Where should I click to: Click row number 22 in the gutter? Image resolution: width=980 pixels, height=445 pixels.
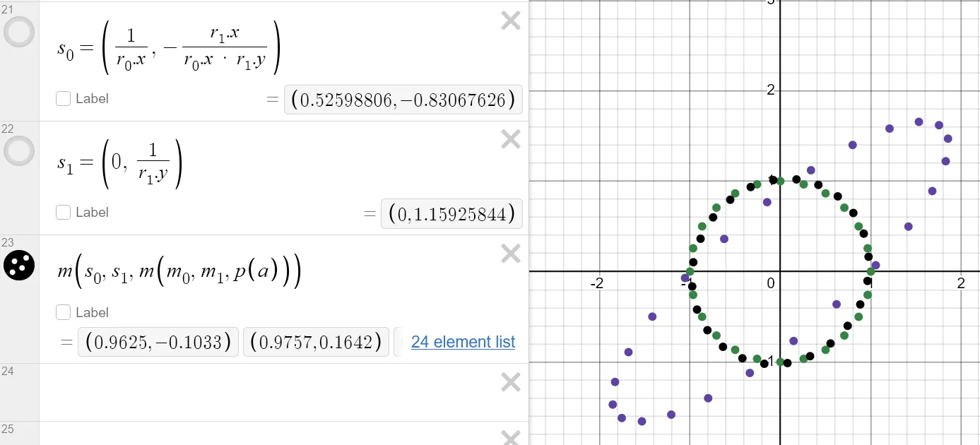pos(8,129)
